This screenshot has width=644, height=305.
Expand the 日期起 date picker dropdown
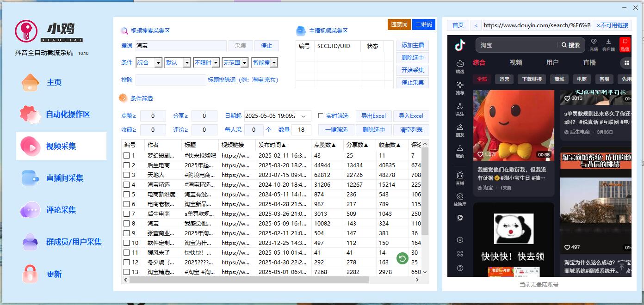coord(303,116)
